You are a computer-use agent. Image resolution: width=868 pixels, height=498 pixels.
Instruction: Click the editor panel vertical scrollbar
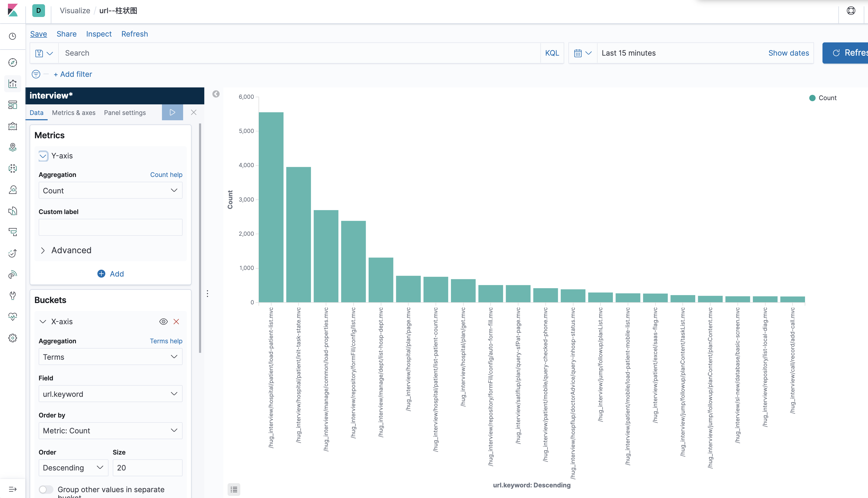200,238
